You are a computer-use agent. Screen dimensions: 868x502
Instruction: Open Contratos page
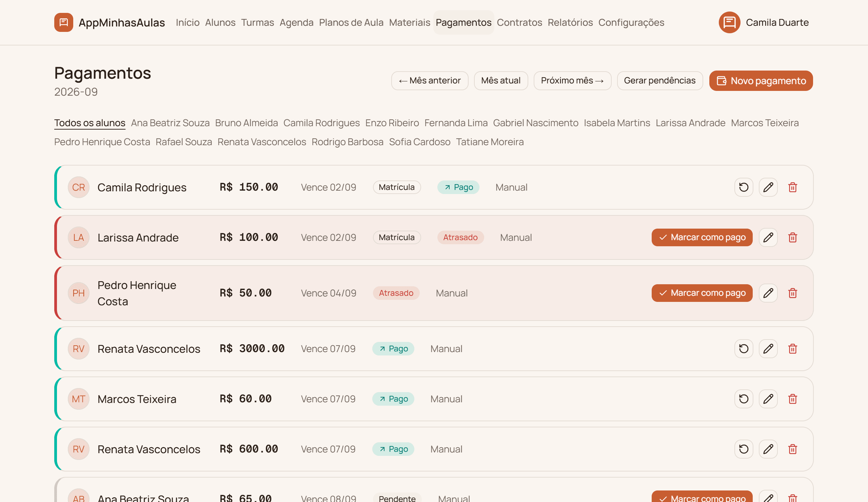point(519,22)
